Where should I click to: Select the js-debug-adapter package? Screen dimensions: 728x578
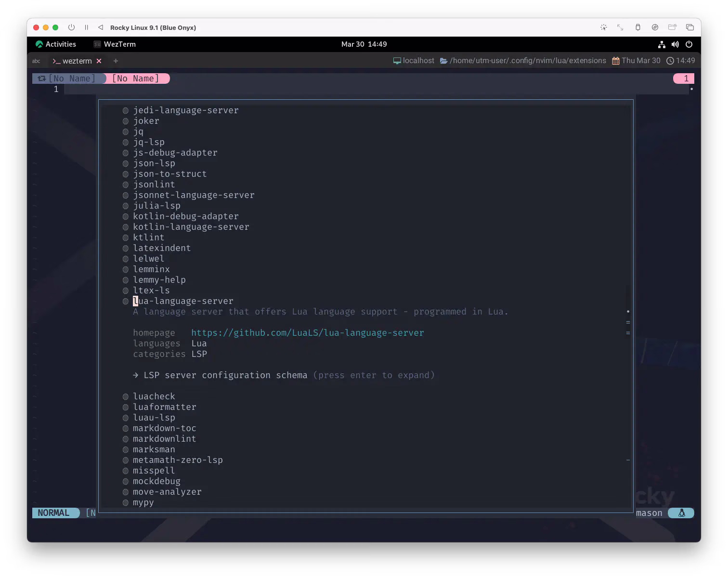(175, 153)
